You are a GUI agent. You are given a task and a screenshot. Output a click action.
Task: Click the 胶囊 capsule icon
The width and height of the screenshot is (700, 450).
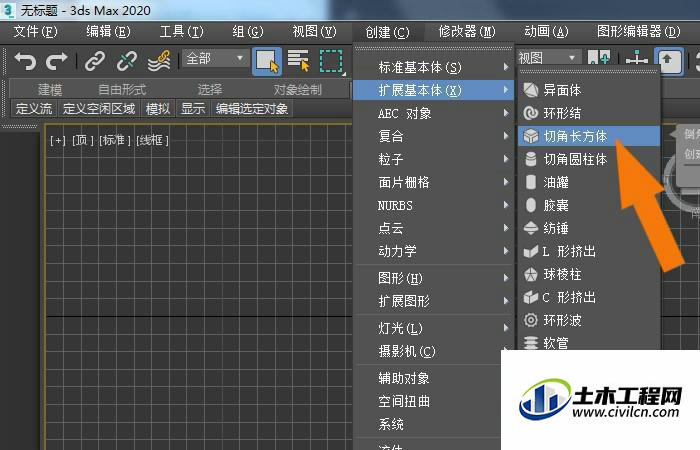coord(531,205)
